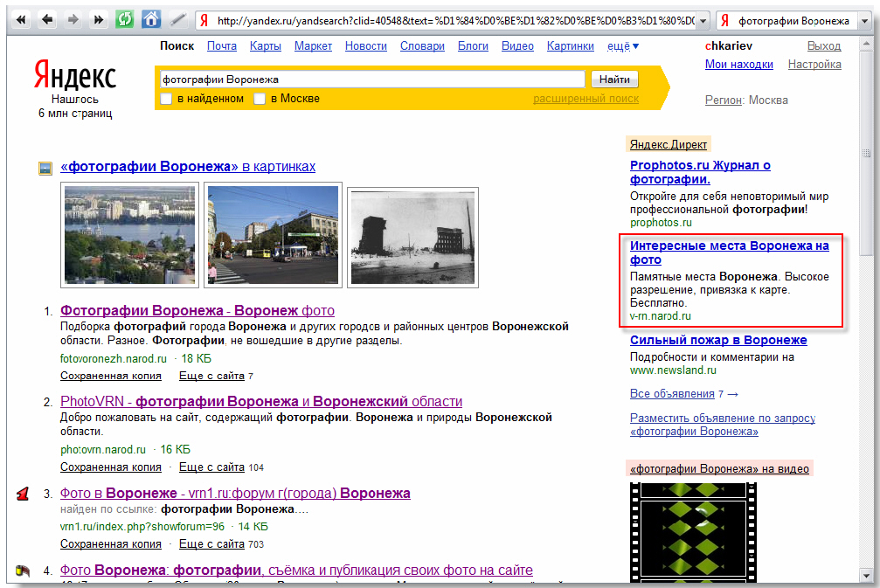Image resolution: width=880 pixels, height=588 pixels.
Task: Open the 'Мои находки' link
Action: coord(739,65)
